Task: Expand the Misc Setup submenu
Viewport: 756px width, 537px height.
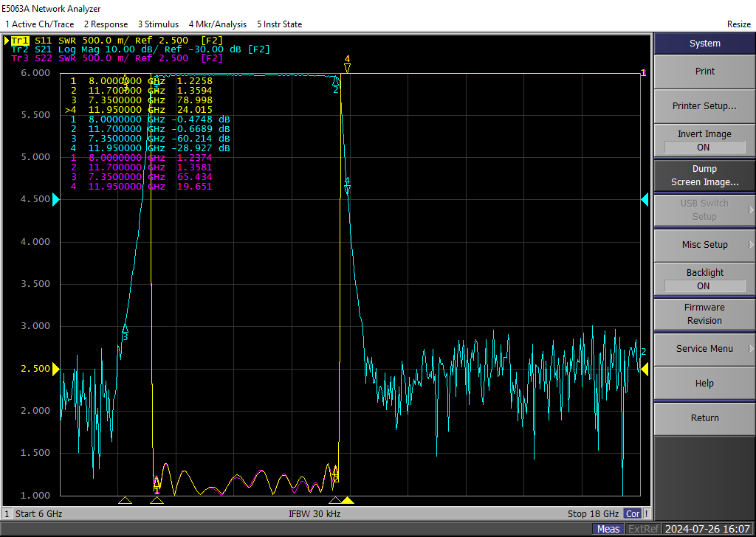Action: pyautogui.click(x=704, y=244)
